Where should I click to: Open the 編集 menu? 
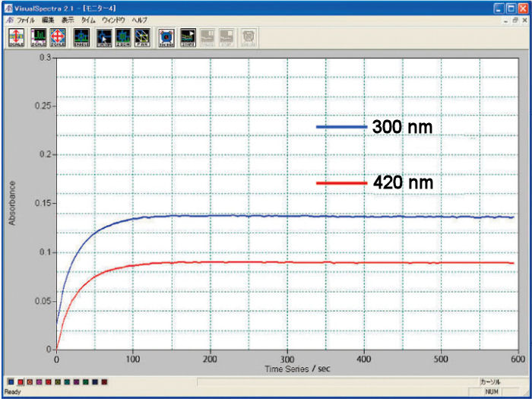pyautogui.click(x=49, y=20)
